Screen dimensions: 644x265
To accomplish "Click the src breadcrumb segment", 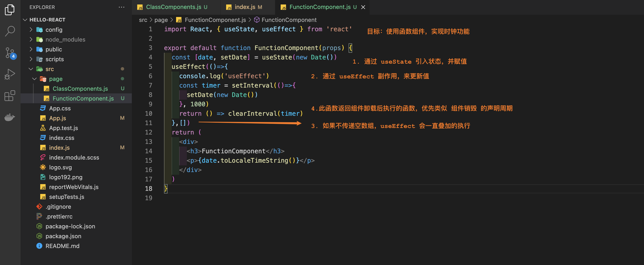I will 143,20.
